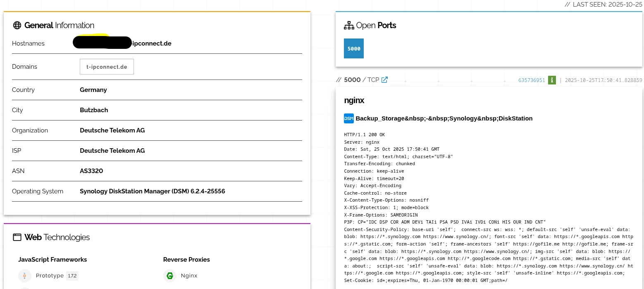Click the Keep-Alive: timeout=20 line
This screenshot has height=289, width=644.
pyautogui.click(x=374, y=178)
